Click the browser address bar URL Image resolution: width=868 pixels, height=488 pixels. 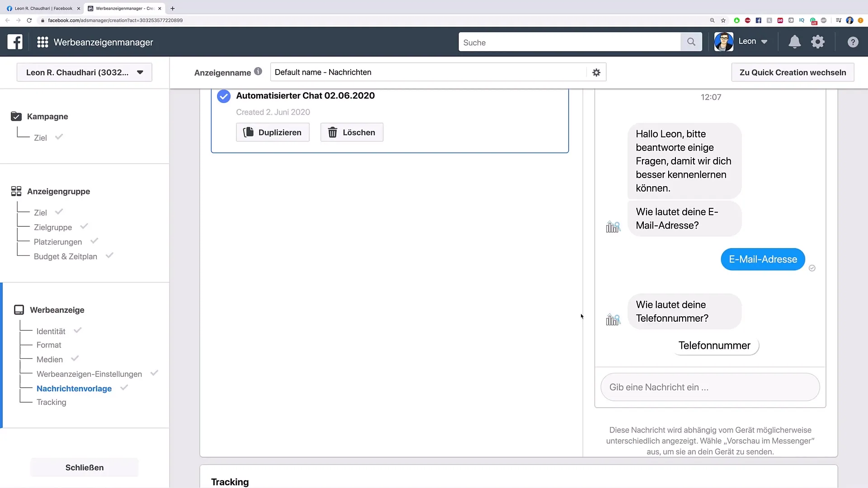click(x=115, y=20)
